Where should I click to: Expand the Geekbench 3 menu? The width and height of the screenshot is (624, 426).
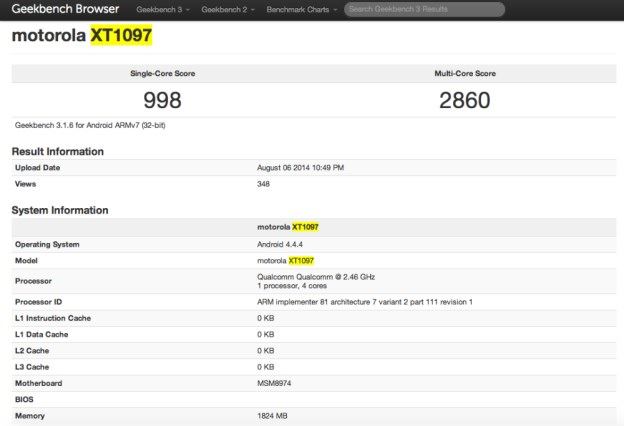point(163,10)
